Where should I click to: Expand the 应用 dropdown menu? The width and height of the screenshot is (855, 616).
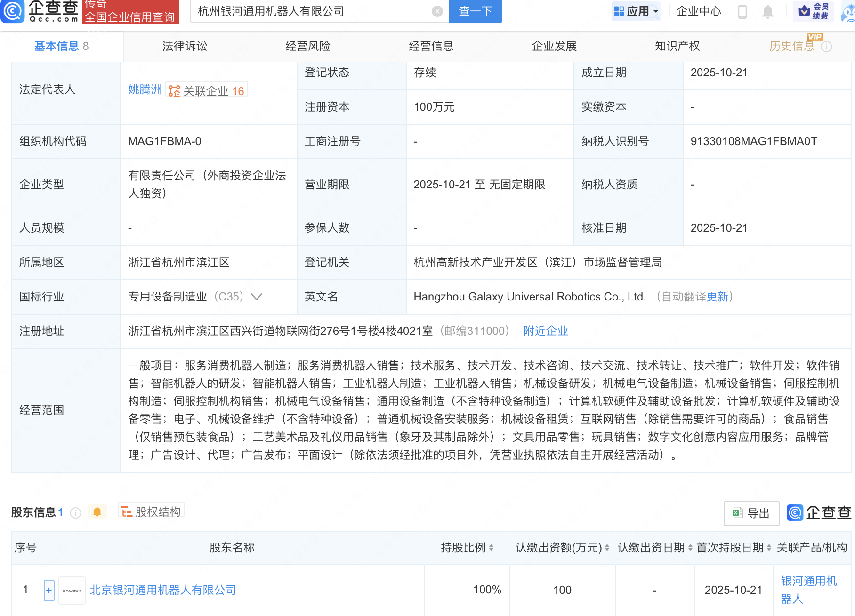[636, 11]
